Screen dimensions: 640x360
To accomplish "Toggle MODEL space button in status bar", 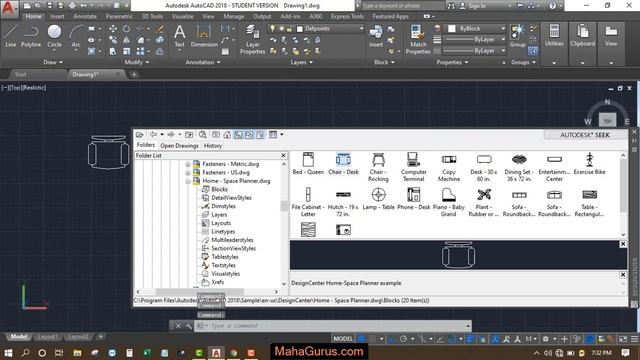I will click(x=343, y=339).
